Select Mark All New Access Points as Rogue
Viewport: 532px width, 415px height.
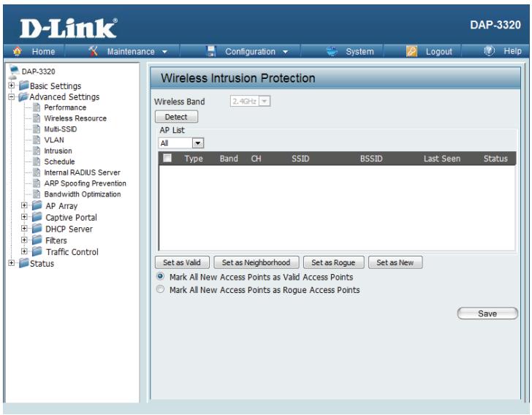tap(160, 289)
